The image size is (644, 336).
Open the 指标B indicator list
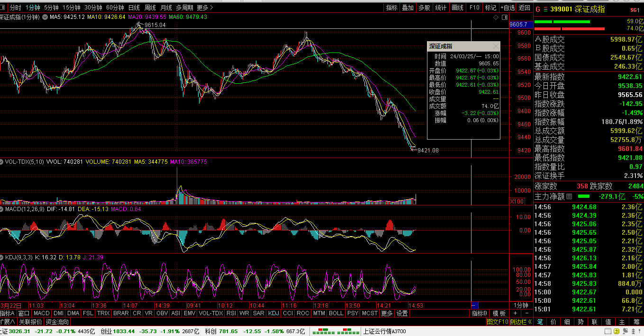tap(480, 313)
